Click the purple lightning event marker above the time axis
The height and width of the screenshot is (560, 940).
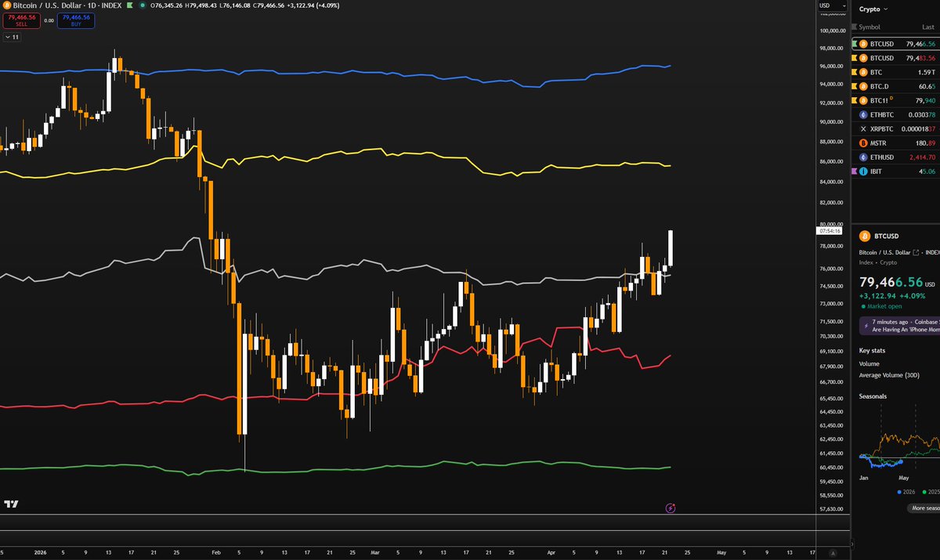pos(671,508)
